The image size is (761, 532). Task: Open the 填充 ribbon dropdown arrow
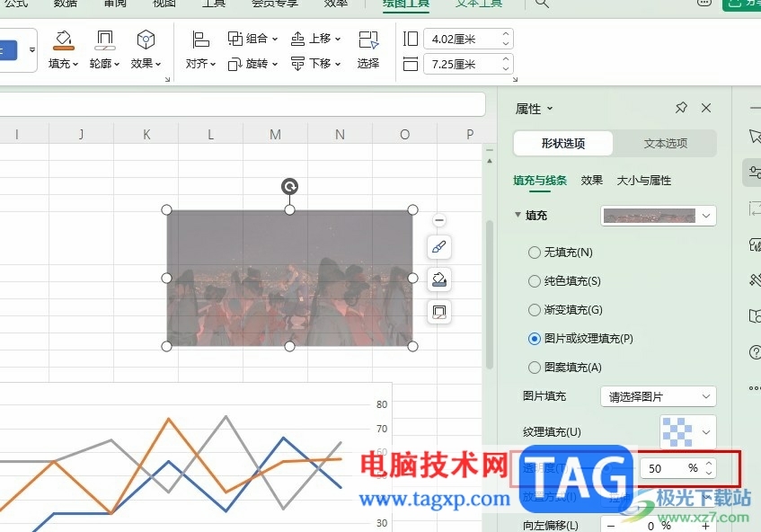click(x=75, y=64)
